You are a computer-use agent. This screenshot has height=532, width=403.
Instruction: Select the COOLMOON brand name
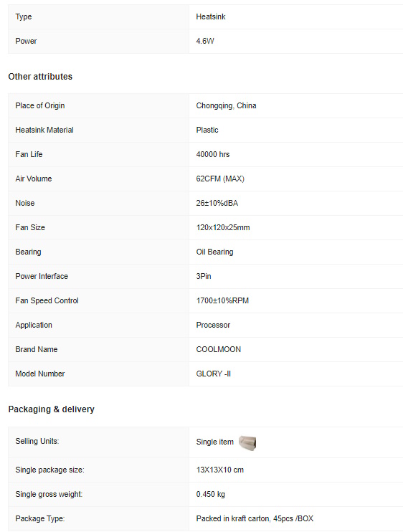tap(219, 349)
